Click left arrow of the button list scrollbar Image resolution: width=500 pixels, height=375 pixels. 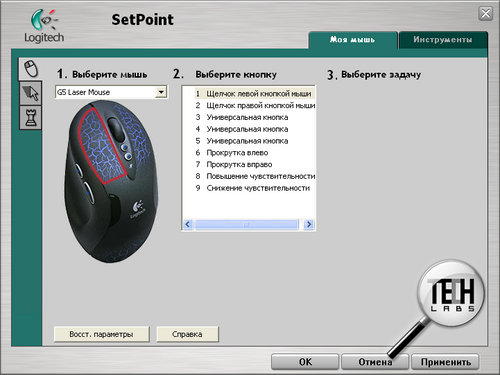pos(188,224)
